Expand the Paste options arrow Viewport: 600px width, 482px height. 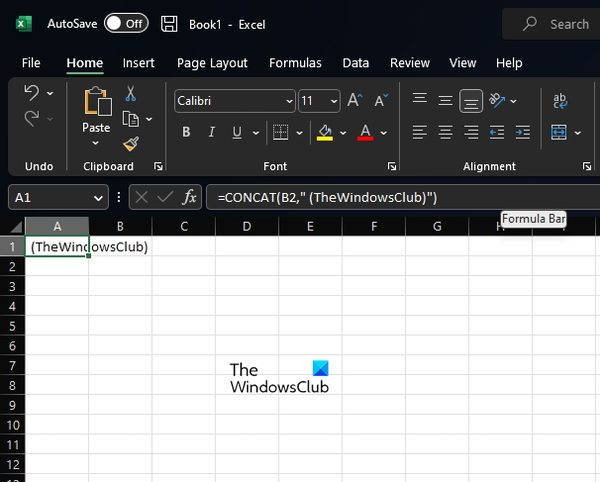tap(96, 143)
